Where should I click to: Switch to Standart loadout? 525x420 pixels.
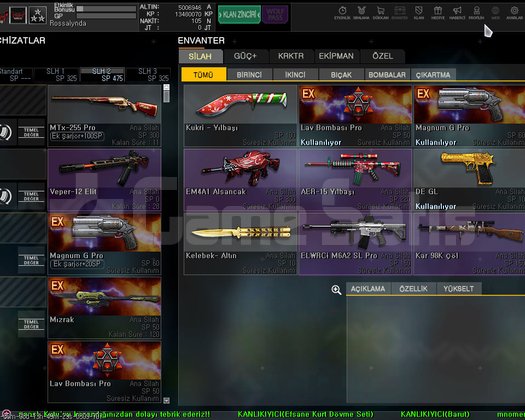pos(16,75)
